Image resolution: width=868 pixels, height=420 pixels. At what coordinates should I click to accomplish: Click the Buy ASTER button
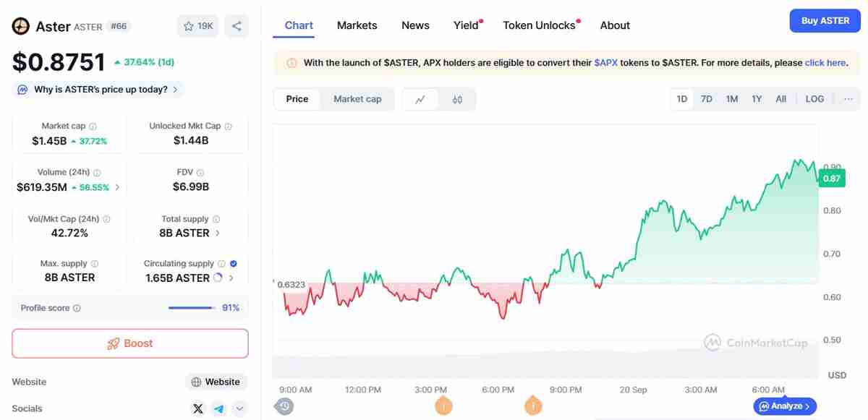pyautogui.click(x=825, y=21)
